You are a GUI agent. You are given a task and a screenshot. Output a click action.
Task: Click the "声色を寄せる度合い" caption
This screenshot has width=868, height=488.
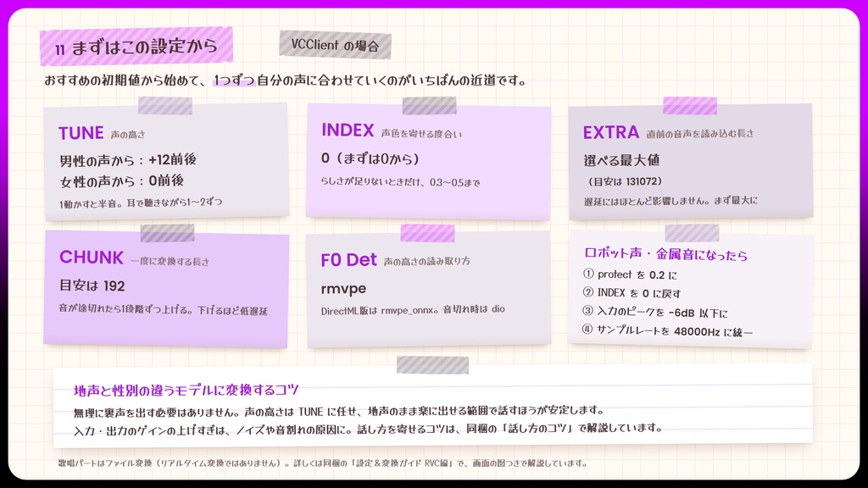pos(421,134)
